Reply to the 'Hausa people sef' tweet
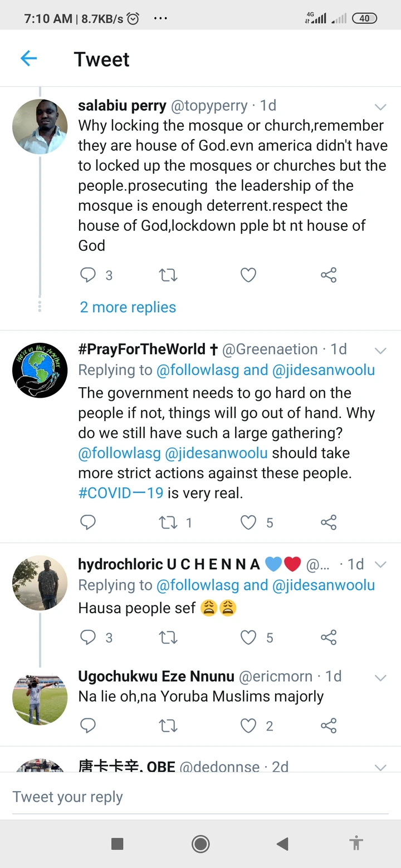401x868 pixels. (x=88, y=638)
